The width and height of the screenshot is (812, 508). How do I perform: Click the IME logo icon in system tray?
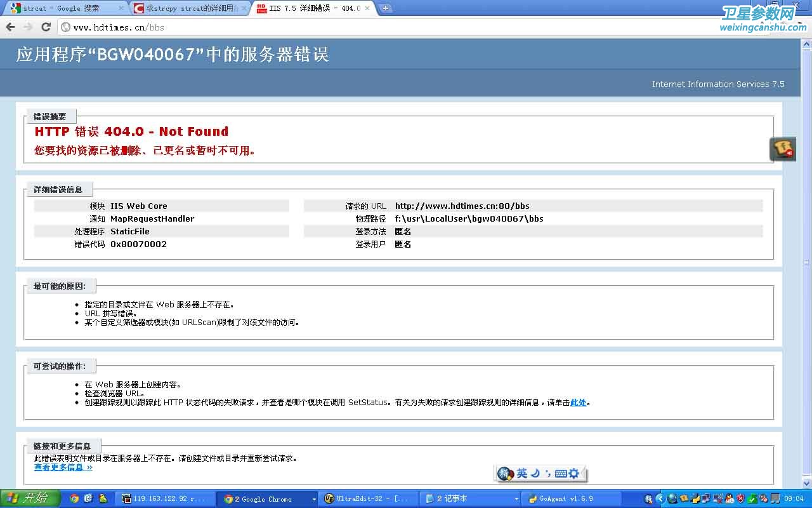[x=648, y=498]
